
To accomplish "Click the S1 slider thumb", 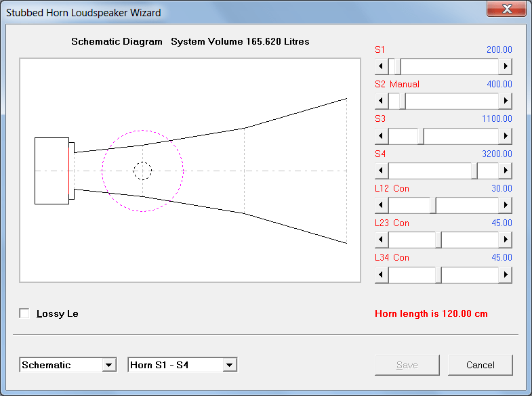I will point(398,66).
